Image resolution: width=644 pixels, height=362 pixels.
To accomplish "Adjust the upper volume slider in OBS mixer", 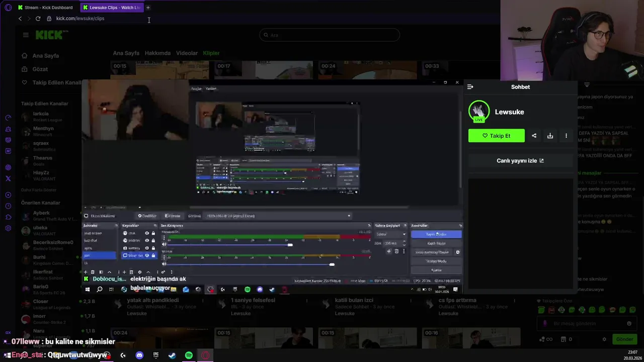I will (x=290, y=245).
